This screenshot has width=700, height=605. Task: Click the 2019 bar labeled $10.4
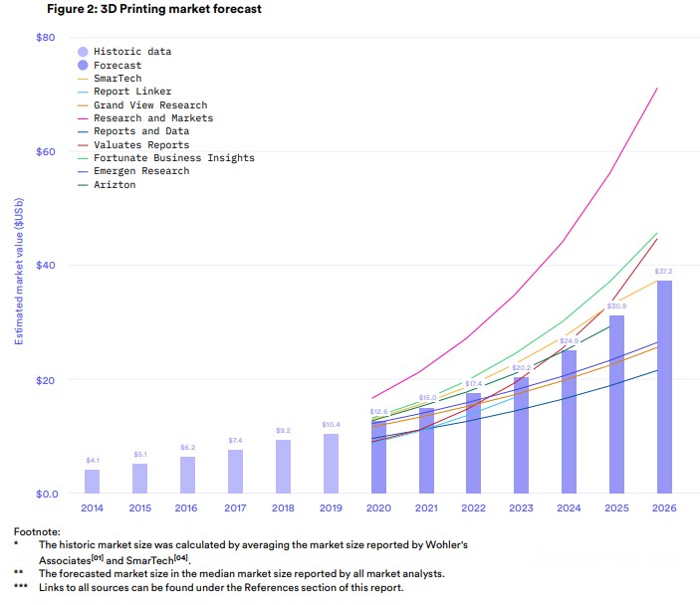[x=331, y=464]
